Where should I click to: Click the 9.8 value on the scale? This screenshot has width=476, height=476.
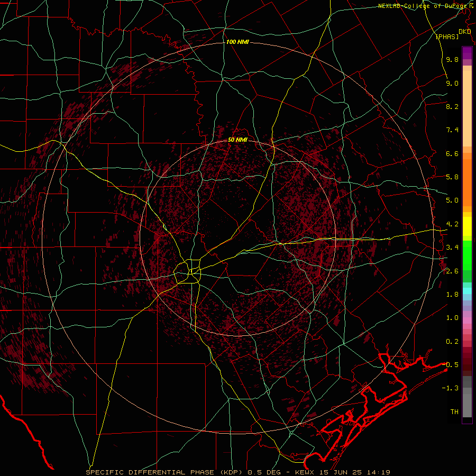tap(452, 59)
